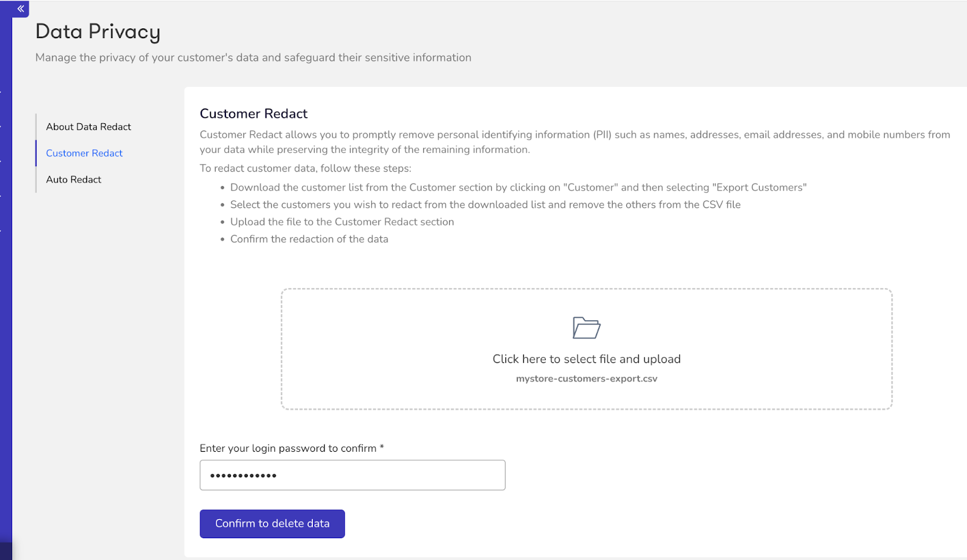Viewport: 967px width, 560px height.
Task: Click the "Download the customer list" instruction bullet
Action: coord(518,188)
